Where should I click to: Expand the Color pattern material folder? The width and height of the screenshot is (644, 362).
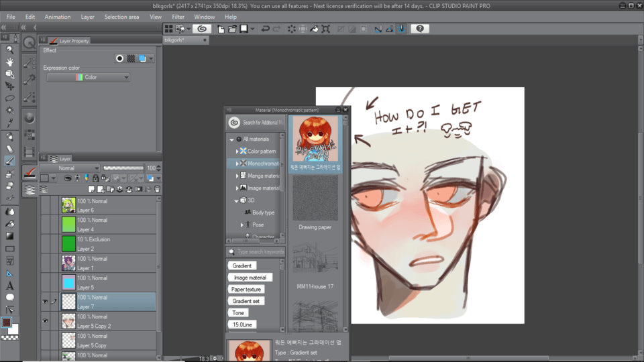pos(237,152)
